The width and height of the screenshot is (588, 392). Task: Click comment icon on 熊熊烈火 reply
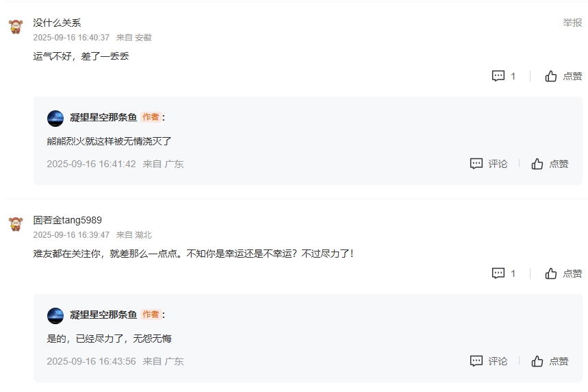[x=476, y=164]
